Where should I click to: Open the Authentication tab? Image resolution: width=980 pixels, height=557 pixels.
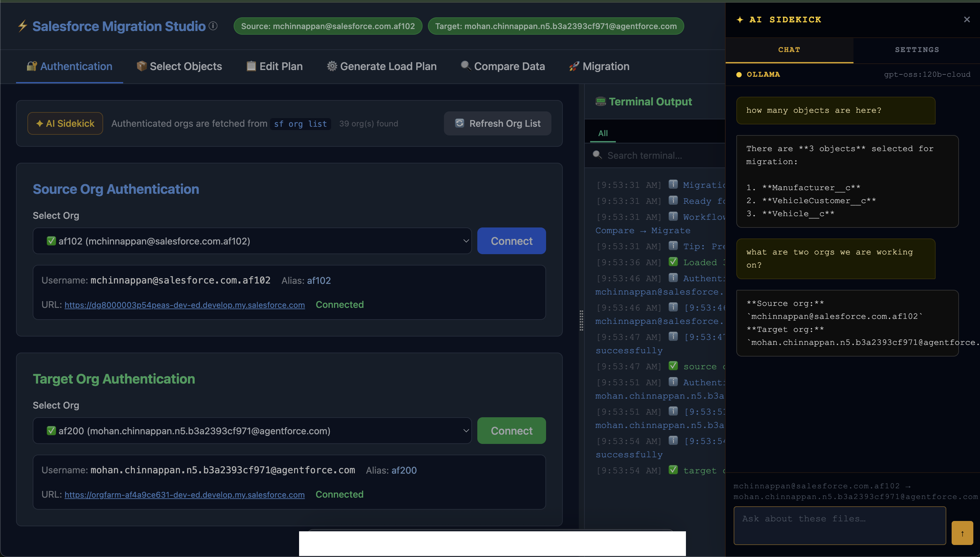(x=69, y=66)
